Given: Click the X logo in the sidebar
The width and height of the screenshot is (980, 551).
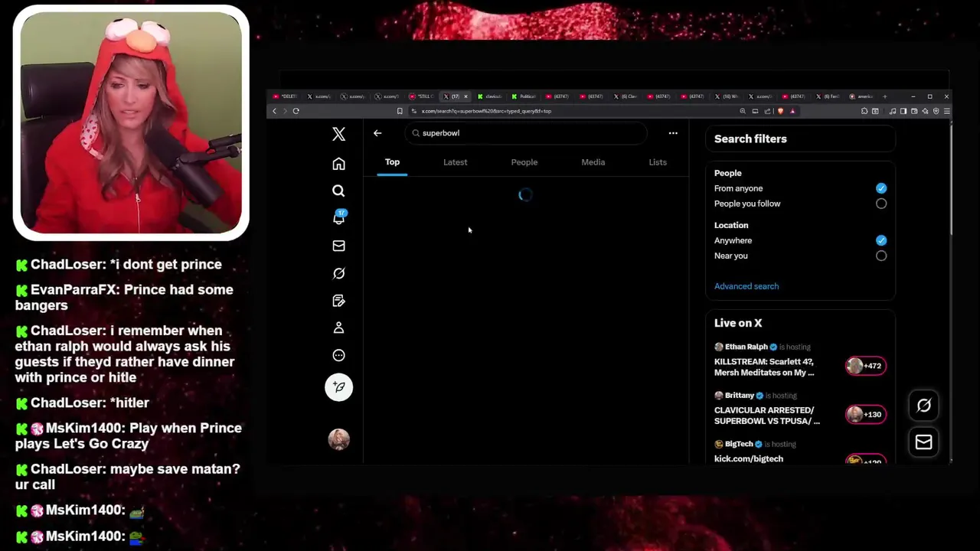Looking at the screenshot, I should pos(338,135).
